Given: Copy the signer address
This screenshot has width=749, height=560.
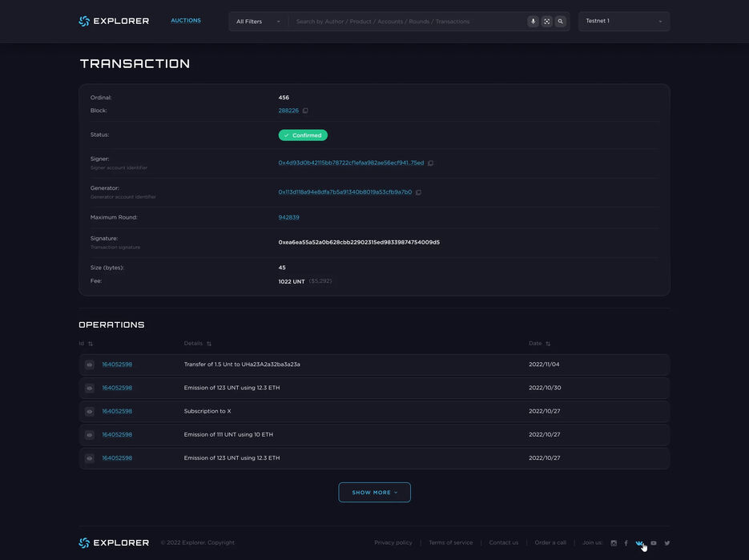Looking at the screenshot, I should (430, 163).
